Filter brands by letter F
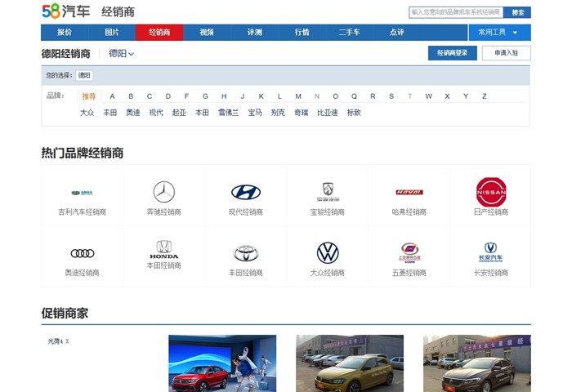This screenshot has height=392, width=572. click(x=186, y=96)
